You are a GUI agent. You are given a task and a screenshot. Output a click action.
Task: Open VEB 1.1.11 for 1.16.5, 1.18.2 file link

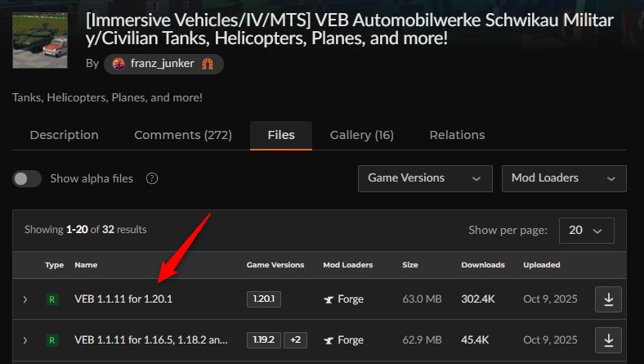(150, 340)
